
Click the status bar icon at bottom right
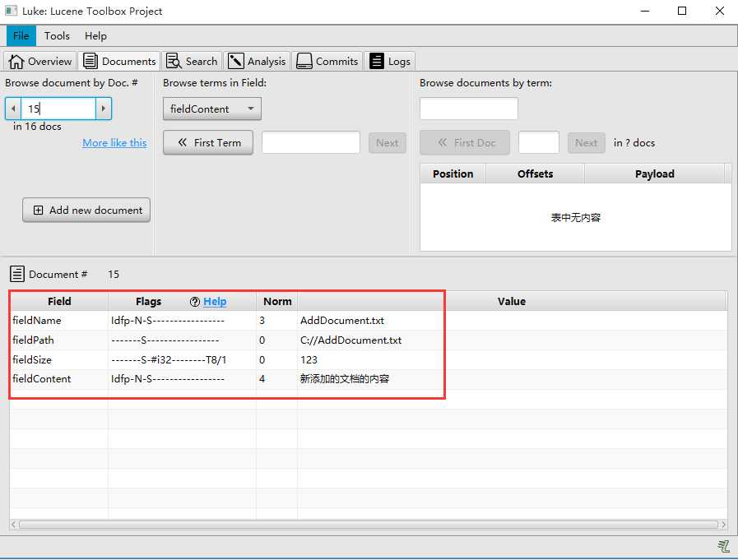click(x=723, y=546)
